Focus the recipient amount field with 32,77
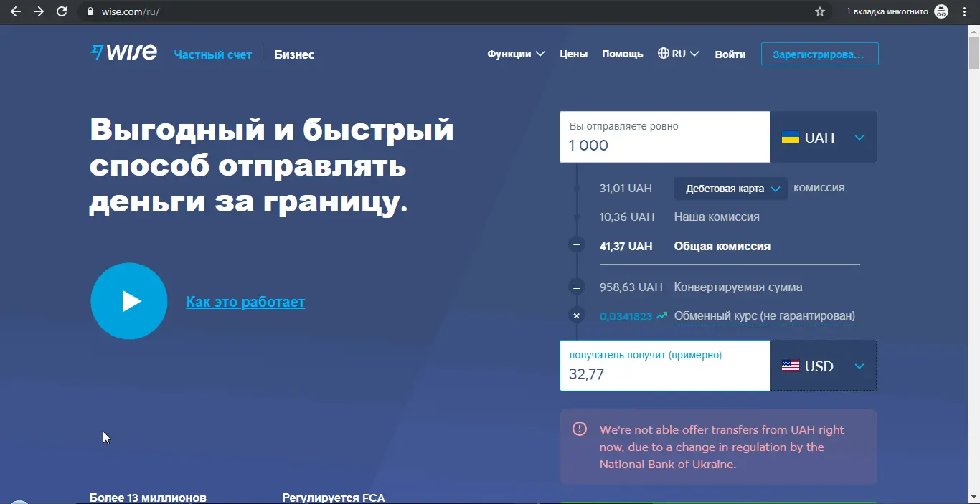Image resolution: width=980 pixels, height=504 pixels. [x=665, y=366]
